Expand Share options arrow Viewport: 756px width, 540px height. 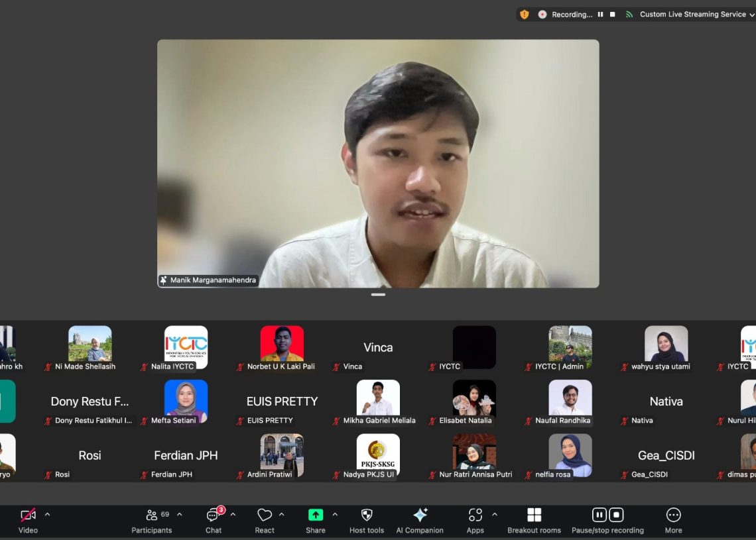click(x=335, y=514)
